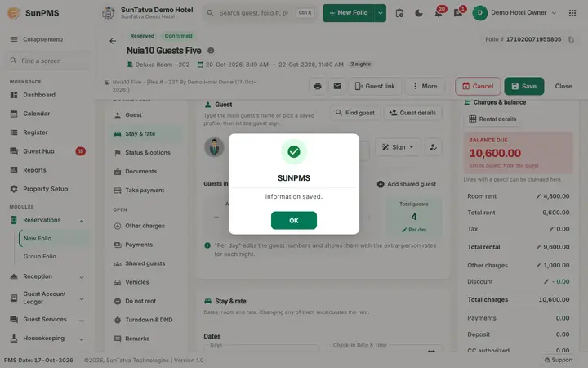Click the Find a screen search box
The height and width of the screenshot is (368, 588).
(x=47, y=61)
